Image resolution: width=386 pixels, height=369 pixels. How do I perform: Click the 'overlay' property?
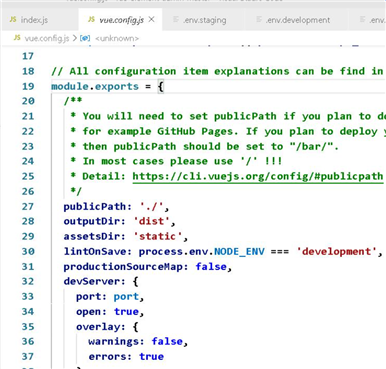[98, 327]
